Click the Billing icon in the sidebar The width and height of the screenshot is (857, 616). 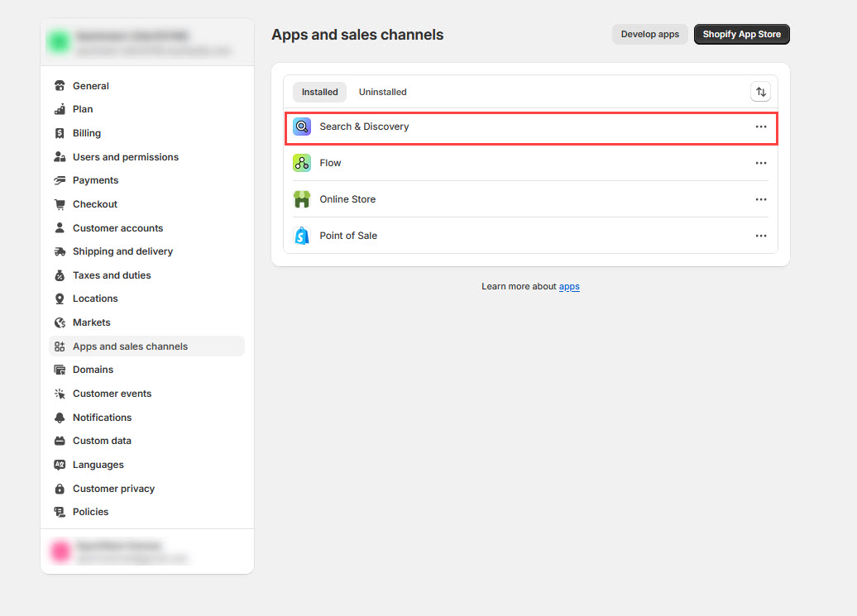[60, 133]
